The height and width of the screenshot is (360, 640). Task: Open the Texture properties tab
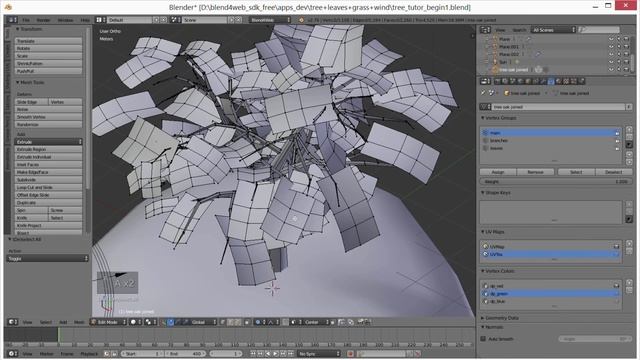(566, 82)
